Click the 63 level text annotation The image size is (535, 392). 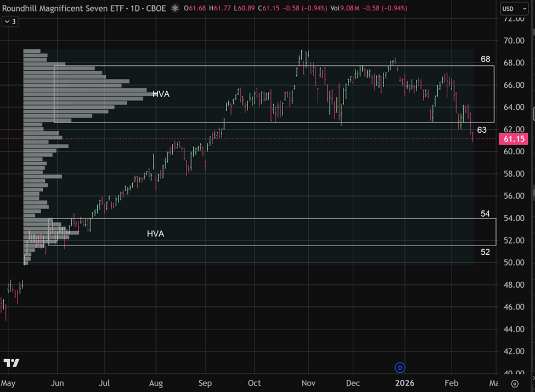[482, 130]
